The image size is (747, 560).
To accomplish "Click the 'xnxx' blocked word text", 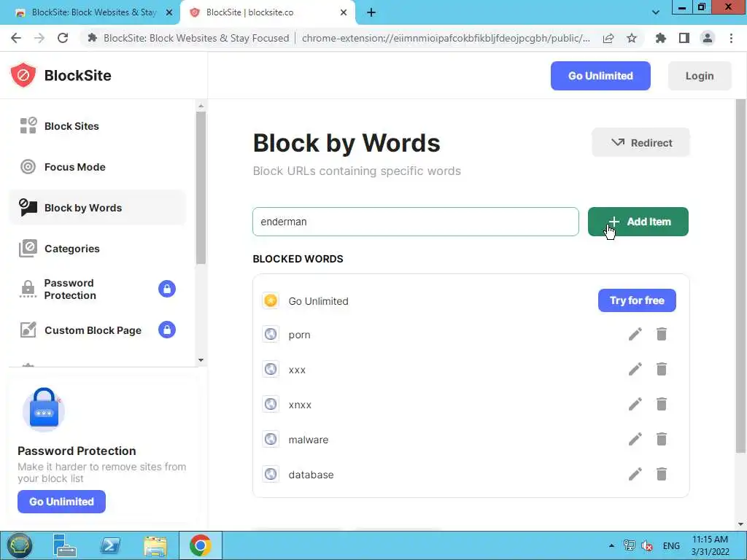I will click(300, 405).
